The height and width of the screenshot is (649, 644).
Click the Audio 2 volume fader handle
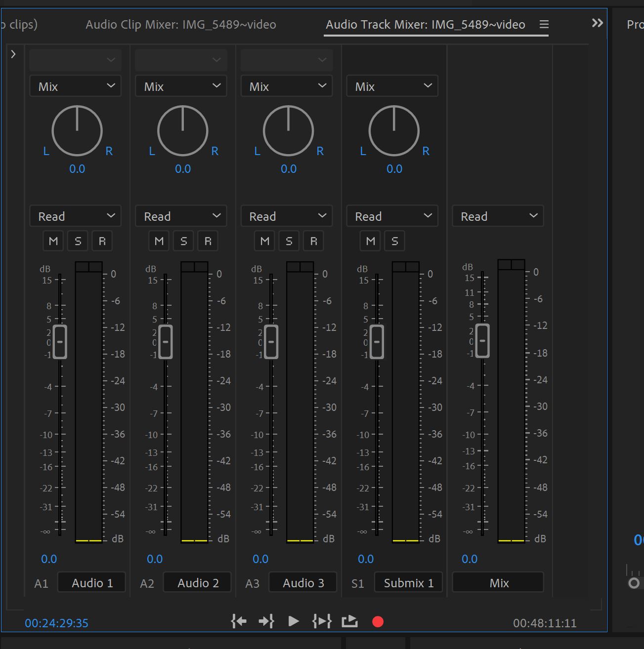(165, 341)
